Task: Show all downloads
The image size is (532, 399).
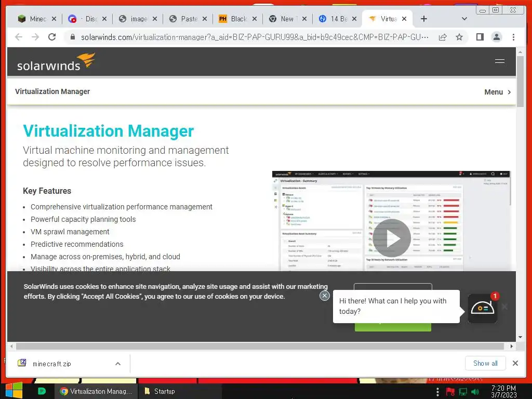Action: [x=485, y=363]
